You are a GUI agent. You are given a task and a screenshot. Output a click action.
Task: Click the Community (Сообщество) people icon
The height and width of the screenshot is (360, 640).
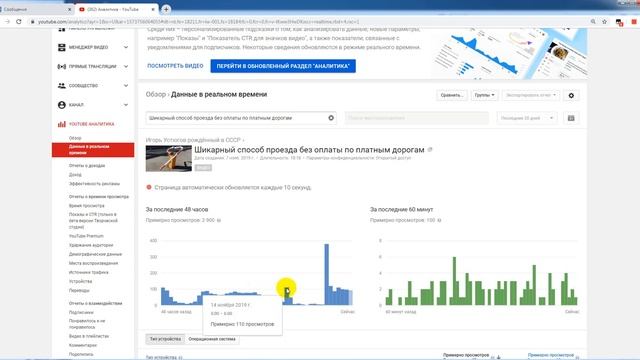coord(62,86)
